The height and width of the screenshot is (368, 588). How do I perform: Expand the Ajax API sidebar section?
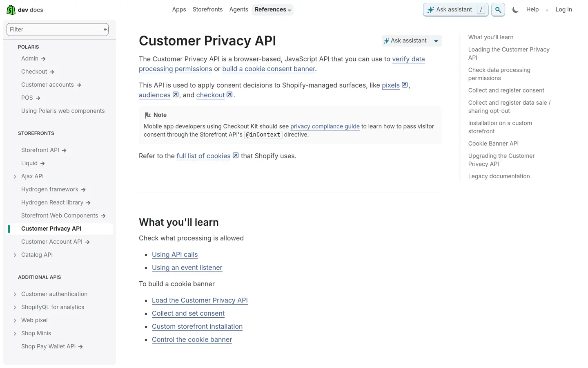pyautogui.click(x=15, y=176)
